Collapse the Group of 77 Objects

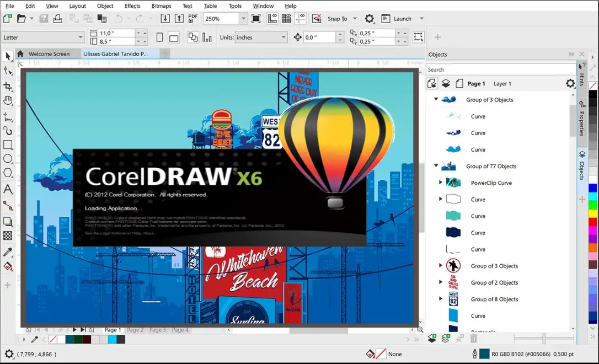pos(436,165)
